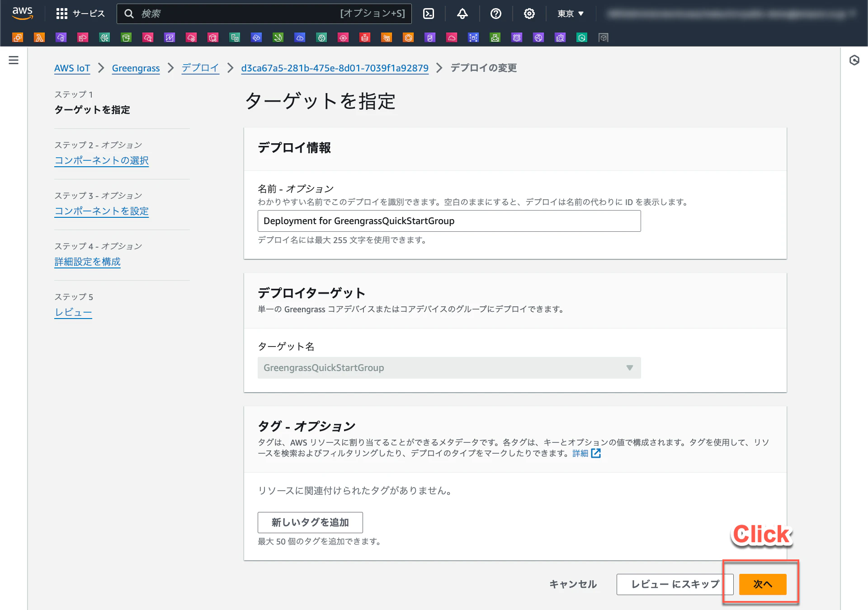This screenshot has height=610, width=868.
Task: Go to step コンポーネントを設定
Action: pos(101,211)
